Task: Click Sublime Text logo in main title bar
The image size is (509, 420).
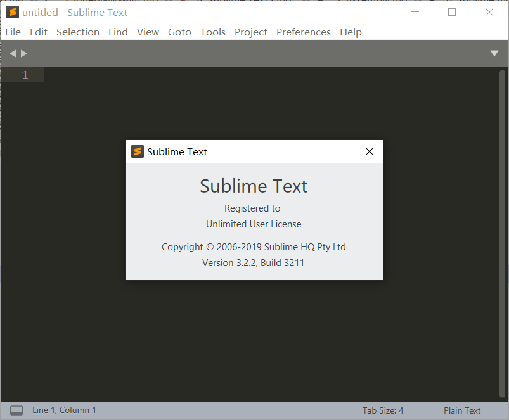Action: click(x=13, y=12)
